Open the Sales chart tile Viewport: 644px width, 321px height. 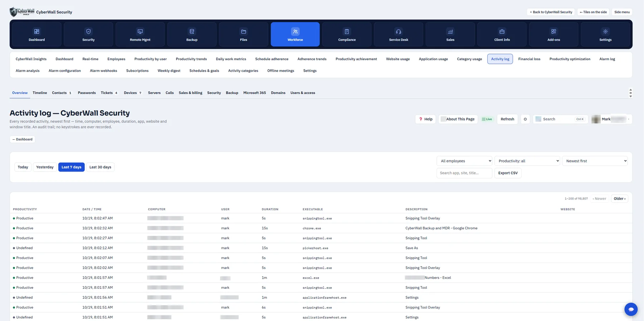[450, 34]
